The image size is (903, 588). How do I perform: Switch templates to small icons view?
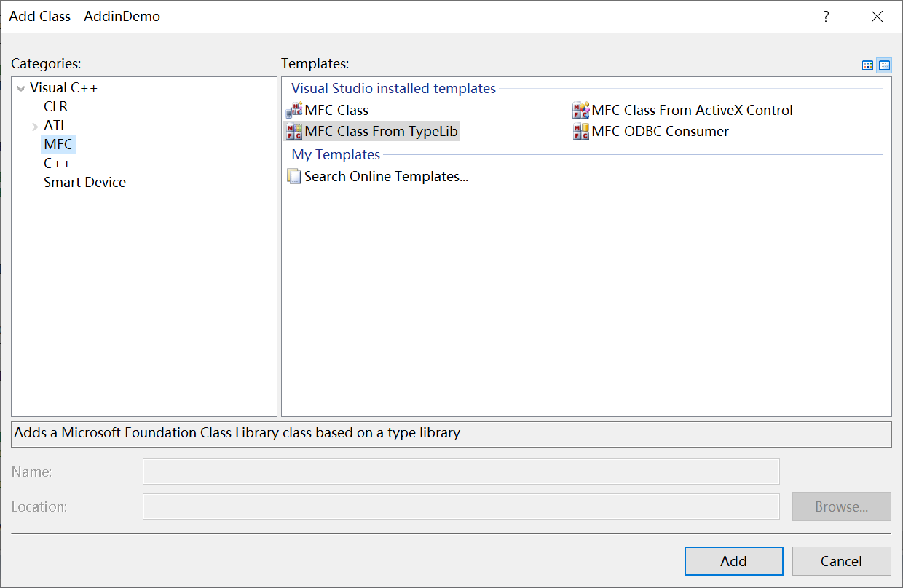884,65
